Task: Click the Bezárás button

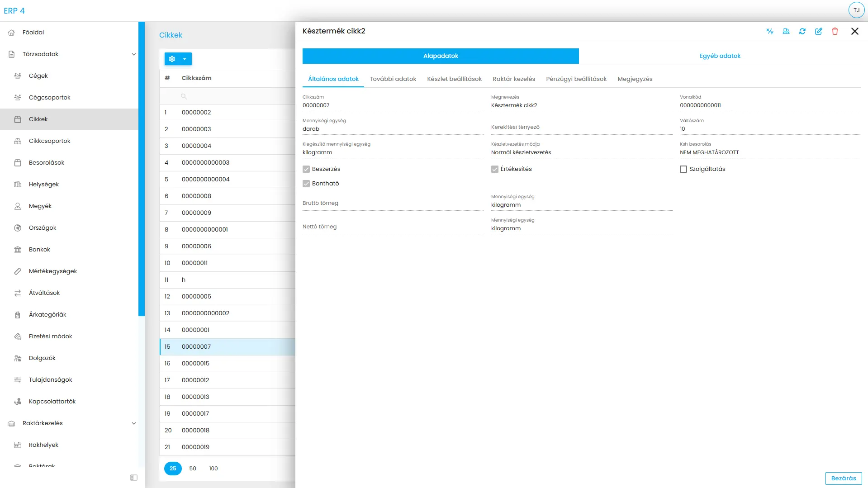Action: point(843,478)
